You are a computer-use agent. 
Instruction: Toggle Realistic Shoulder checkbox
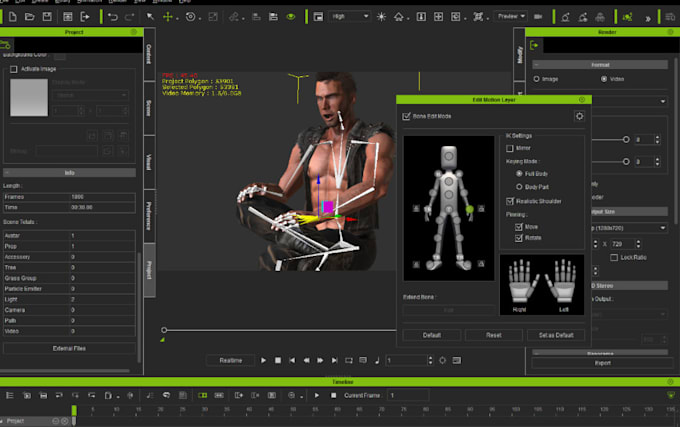(x=510, y=201)
